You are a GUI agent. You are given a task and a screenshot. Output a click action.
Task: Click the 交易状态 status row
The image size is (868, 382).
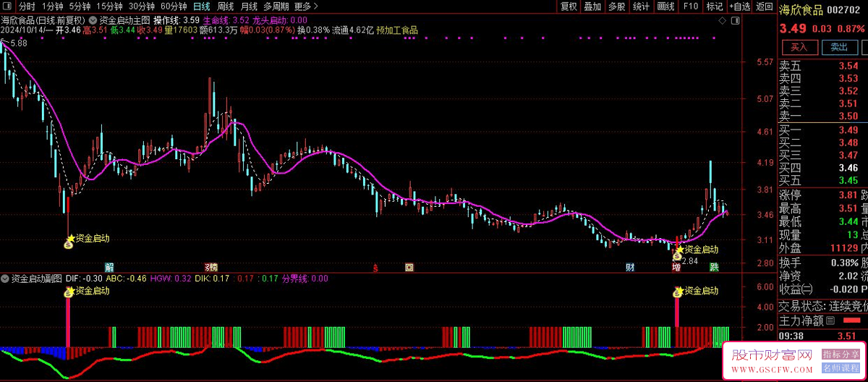pyautogui.click(x=823, y=305)
